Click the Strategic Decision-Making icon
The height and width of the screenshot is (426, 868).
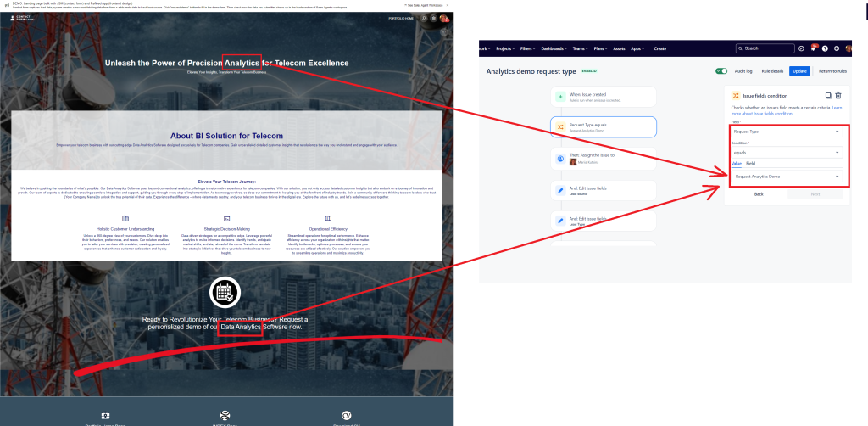pos(226,219)
